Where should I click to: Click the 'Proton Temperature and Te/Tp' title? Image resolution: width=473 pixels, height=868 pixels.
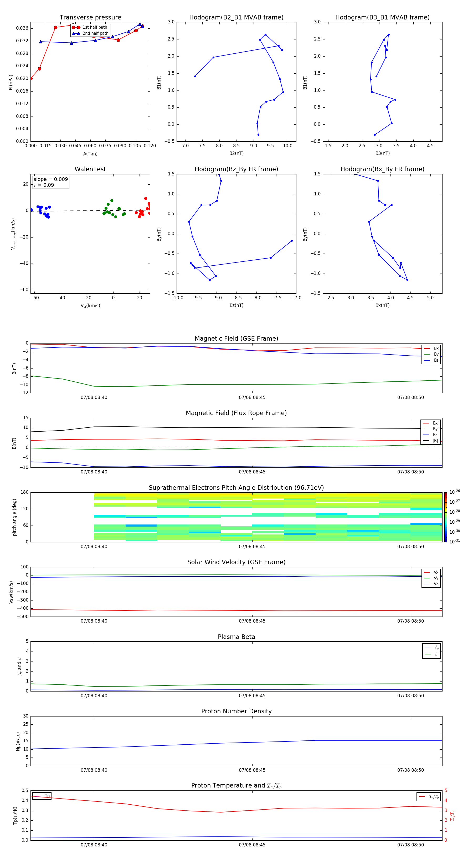tap(236, 786)
